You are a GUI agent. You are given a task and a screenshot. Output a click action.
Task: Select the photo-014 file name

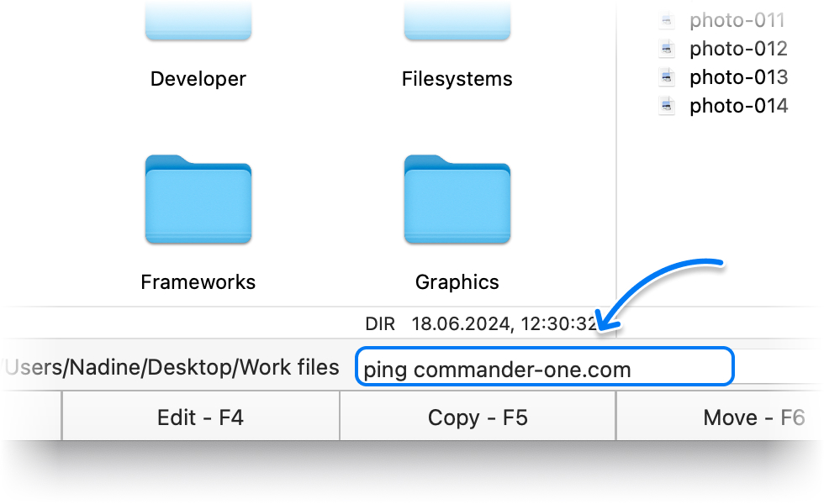coord(738,106)
